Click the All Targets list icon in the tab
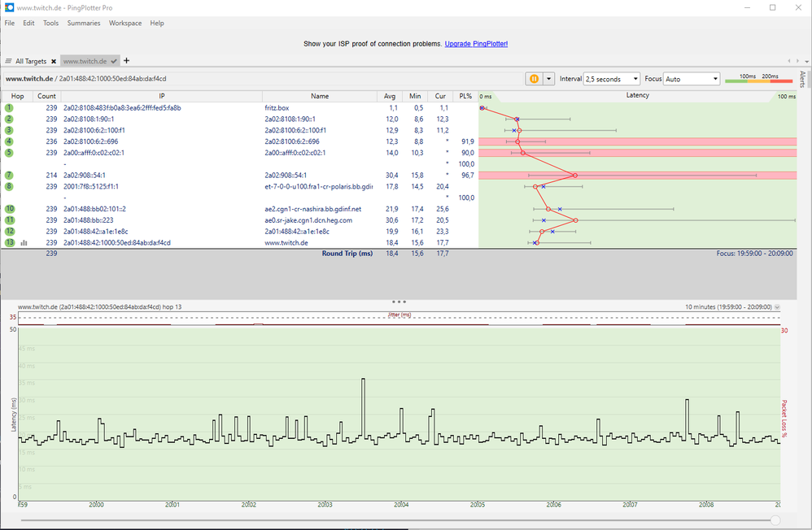This screenshot has height=530, width=812. click(x=8, y=61)
